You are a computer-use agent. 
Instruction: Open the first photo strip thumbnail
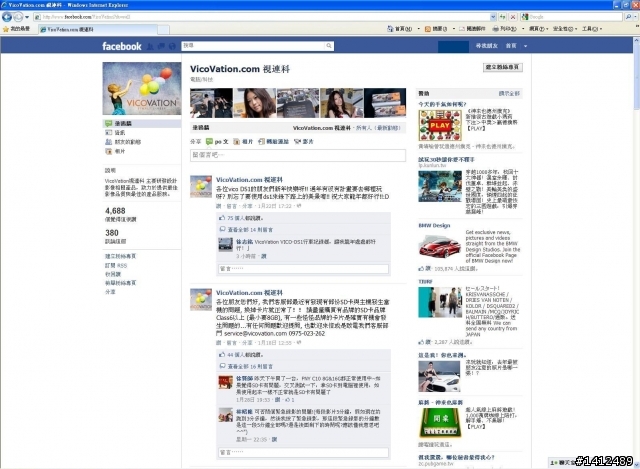point(211,103)
